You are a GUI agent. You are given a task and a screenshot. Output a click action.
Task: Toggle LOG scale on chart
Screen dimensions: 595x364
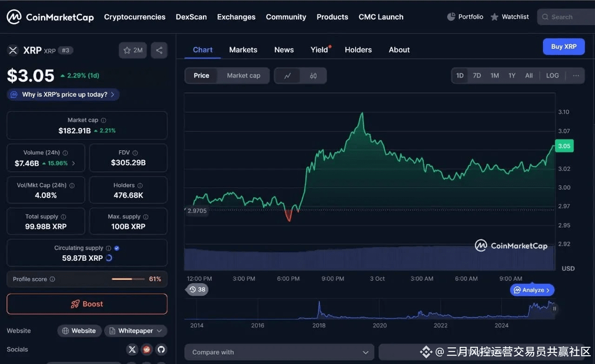click(552, 76)
